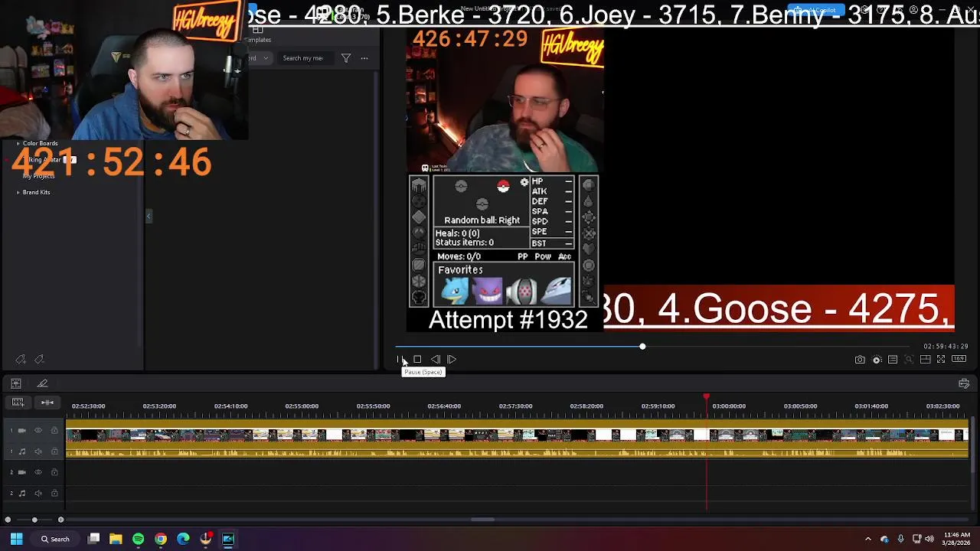Screen dimensions: 980x551
Task: Open timeline toolbox icon at far right
Action: [964, 383]
